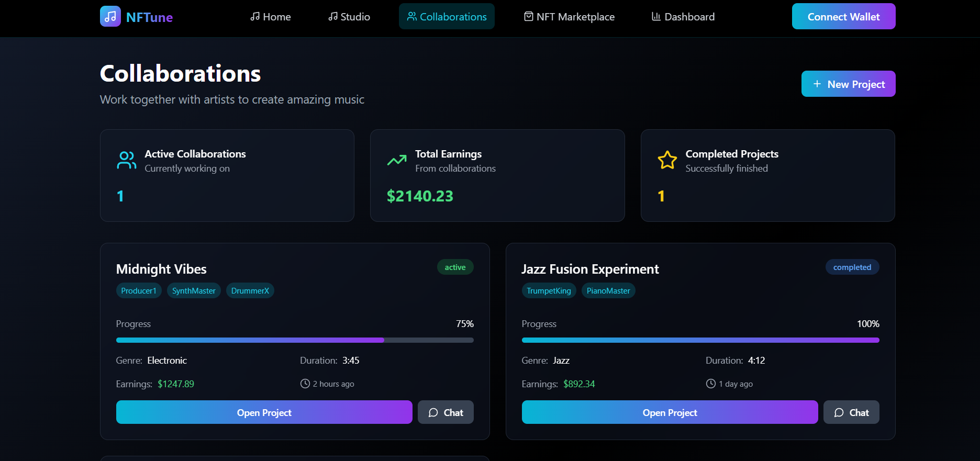Click the Collaborations page heading

point(181,73)
